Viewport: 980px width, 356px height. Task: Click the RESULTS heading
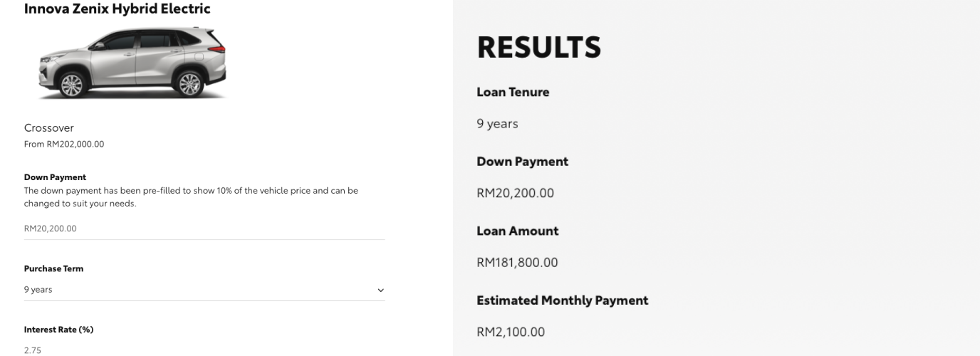(x=538, y=48)
